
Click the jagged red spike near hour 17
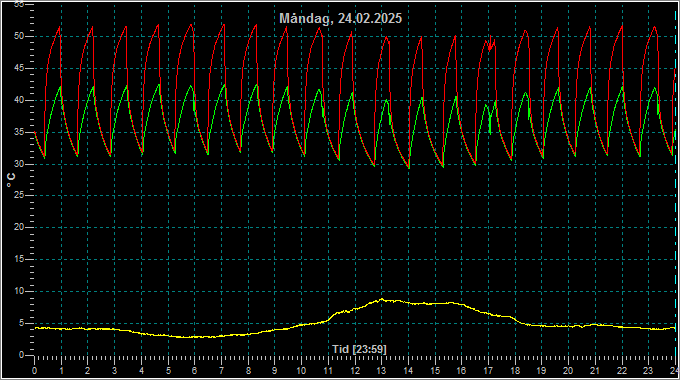click(490, 44)
